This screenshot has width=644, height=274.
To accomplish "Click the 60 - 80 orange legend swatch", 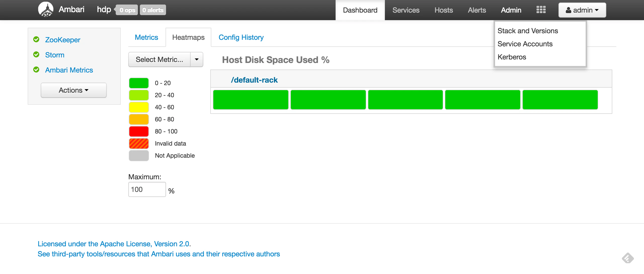I will coord(139,119).
